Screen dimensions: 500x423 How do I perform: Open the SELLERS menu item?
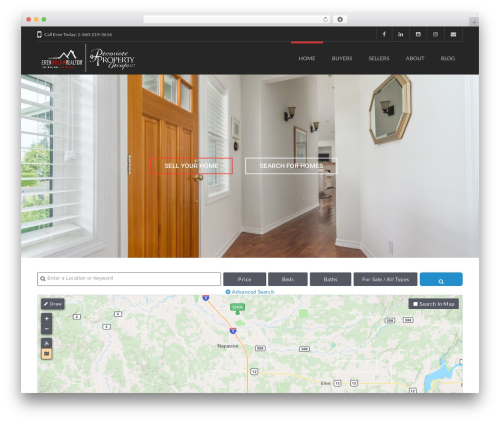click(379, 58)
